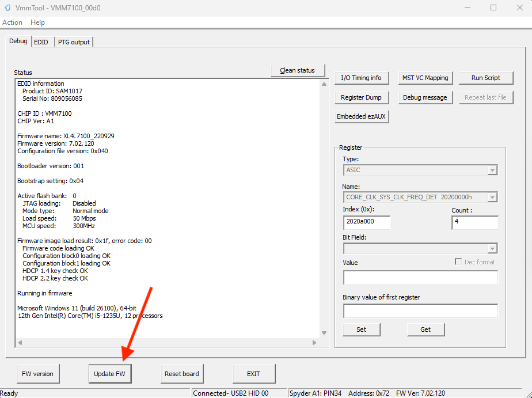Run the Register Dump function
This screenshot has width=532, height=398.
coord(362,97)
